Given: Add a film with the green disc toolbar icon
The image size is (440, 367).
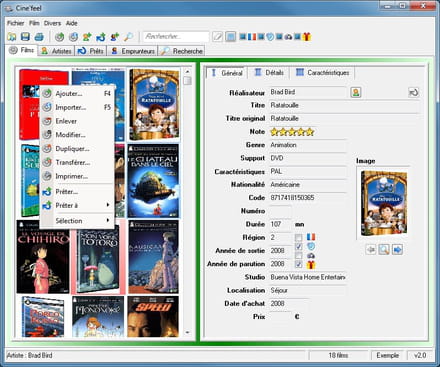Looking at the screenshot, I should pos(60,37).
